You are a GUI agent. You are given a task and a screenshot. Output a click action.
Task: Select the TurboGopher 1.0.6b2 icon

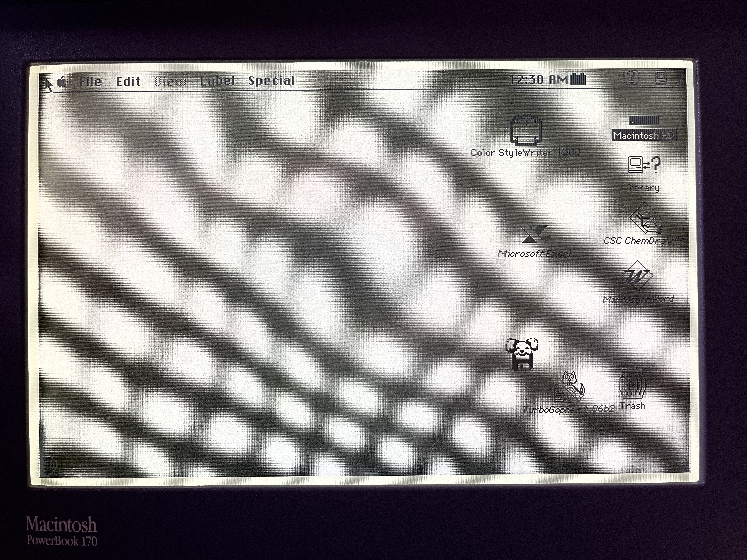(569, 387)
